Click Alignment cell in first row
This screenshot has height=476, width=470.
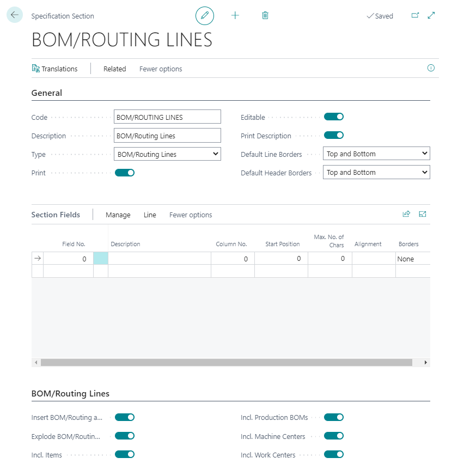pos(374,259)
